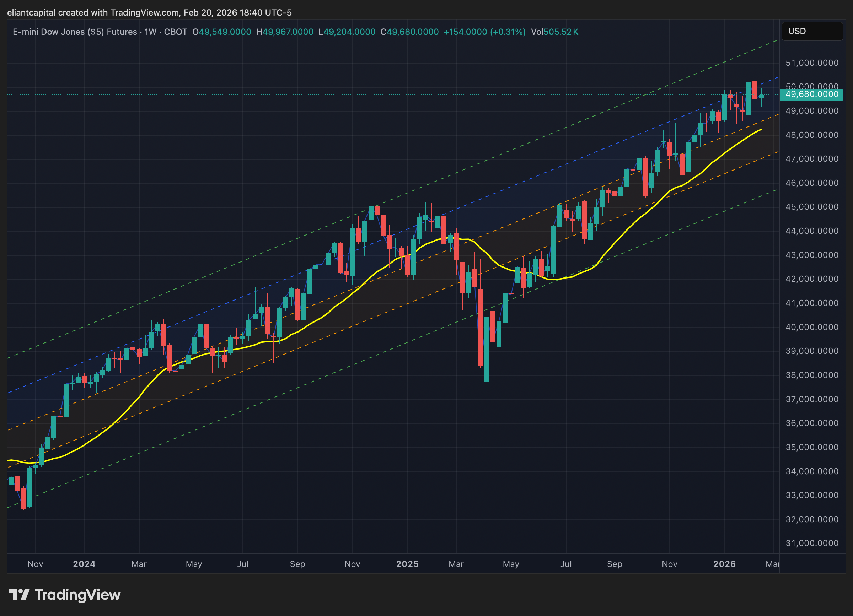Click the 2025 label on time axis
This screenshot has height=616, width=853.
tap(407, 564)
